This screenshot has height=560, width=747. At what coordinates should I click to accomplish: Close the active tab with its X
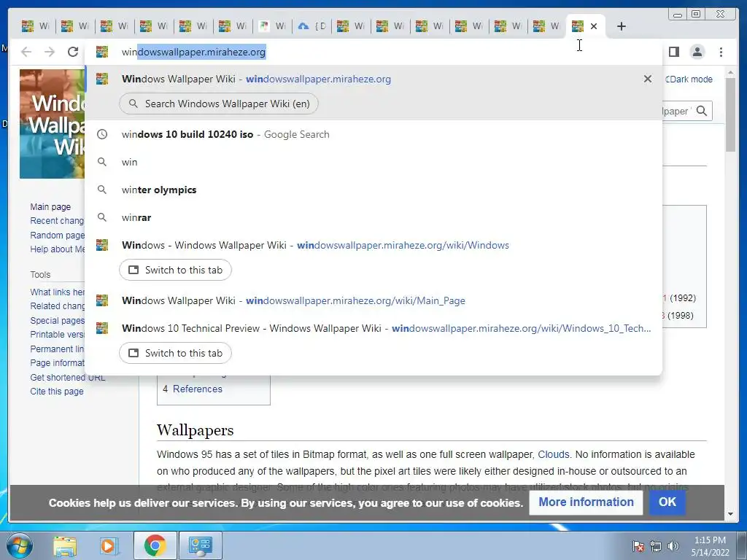(594, 26)
